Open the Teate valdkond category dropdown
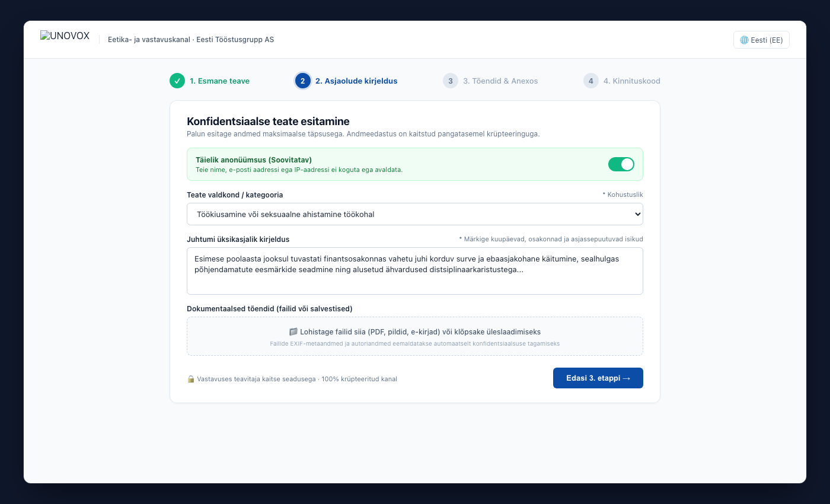The image size is (830, 504). [x=415, y=214]
